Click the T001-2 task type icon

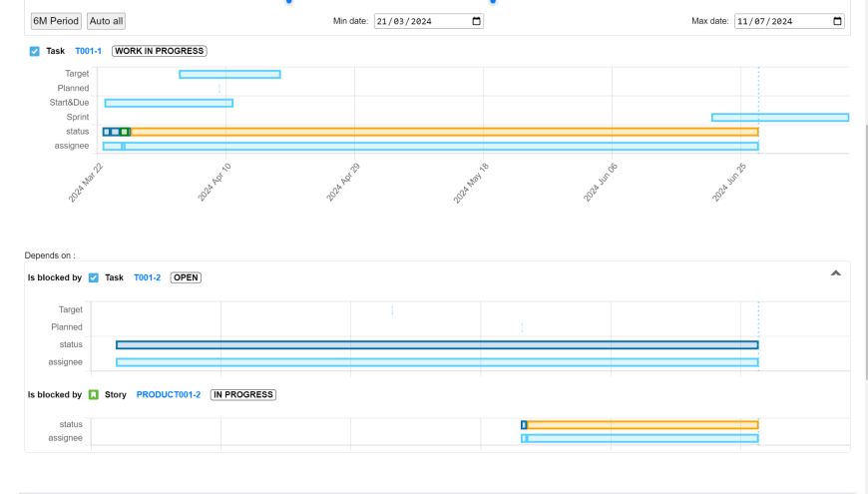pyautogui.click(x=94, y=278)
